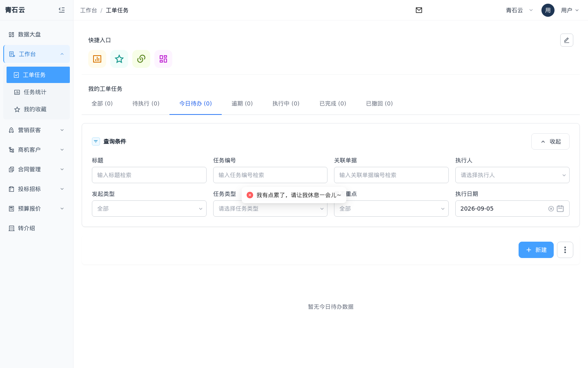The height and width of the screenshot is (368, 588).
Task: Open the 执行人 select dropdown
Action: click(512, 175)
